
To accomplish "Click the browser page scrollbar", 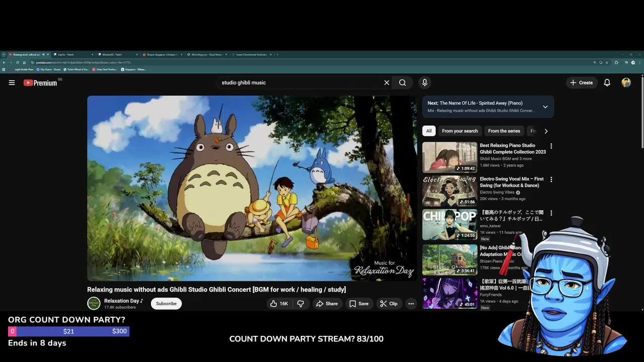I will point(642,112).
